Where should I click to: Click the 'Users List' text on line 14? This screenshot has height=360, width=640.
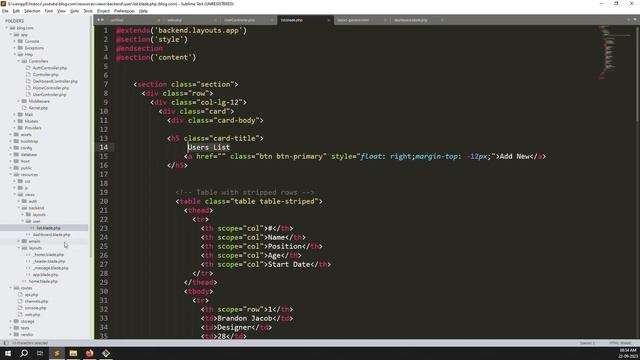209,147
